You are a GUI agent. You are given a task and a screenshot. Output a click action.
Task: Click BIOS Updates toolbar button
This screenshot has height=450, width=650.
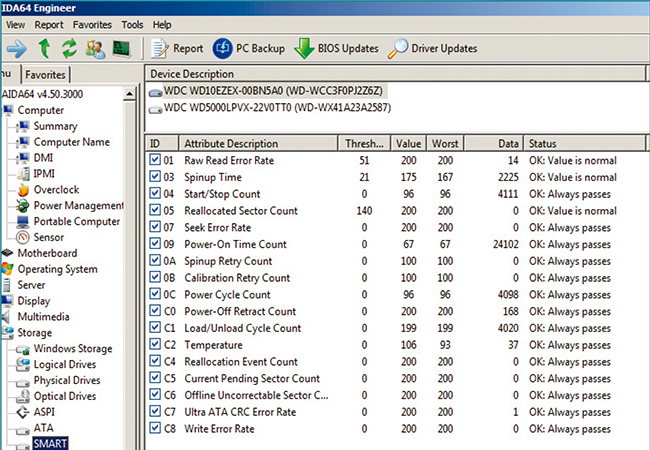tap(336, 48)
